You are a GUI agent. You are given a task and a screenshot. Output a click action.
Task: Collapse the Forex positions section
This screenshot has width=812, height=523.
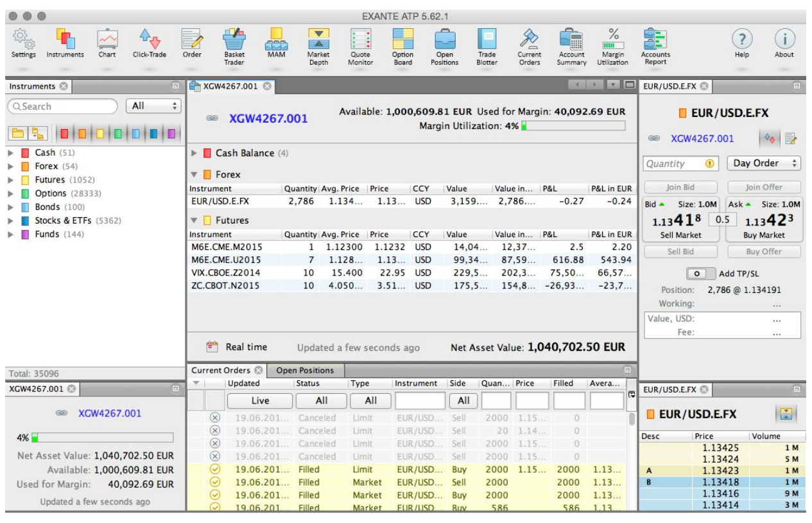pos(194,175)
